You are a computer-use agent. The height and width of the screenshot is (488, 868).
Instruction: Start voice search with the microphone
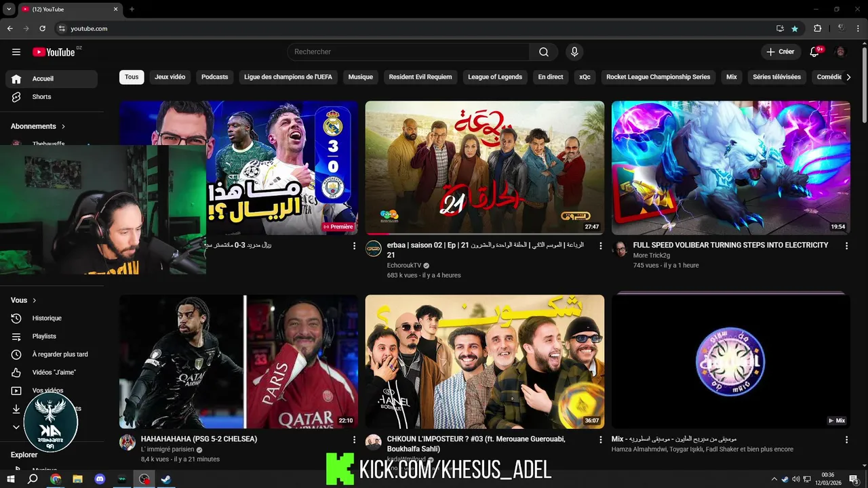pyautogui.click(x=574, y=52)
